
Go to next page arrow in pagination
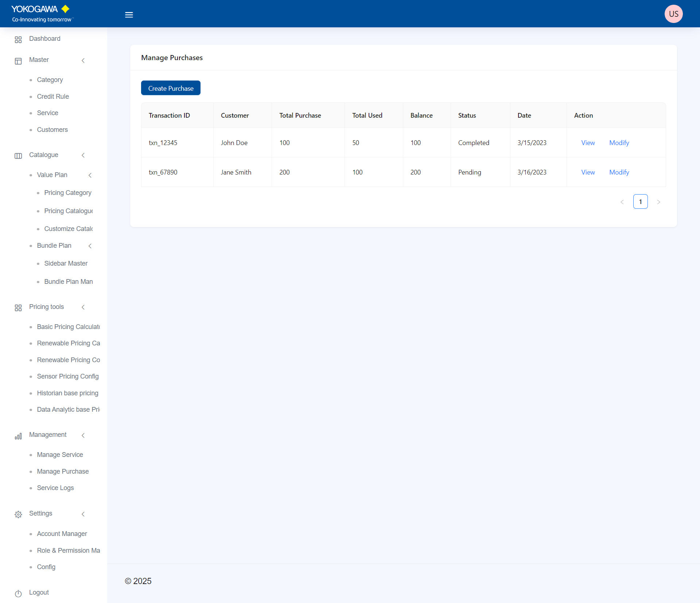coord(658,202)
